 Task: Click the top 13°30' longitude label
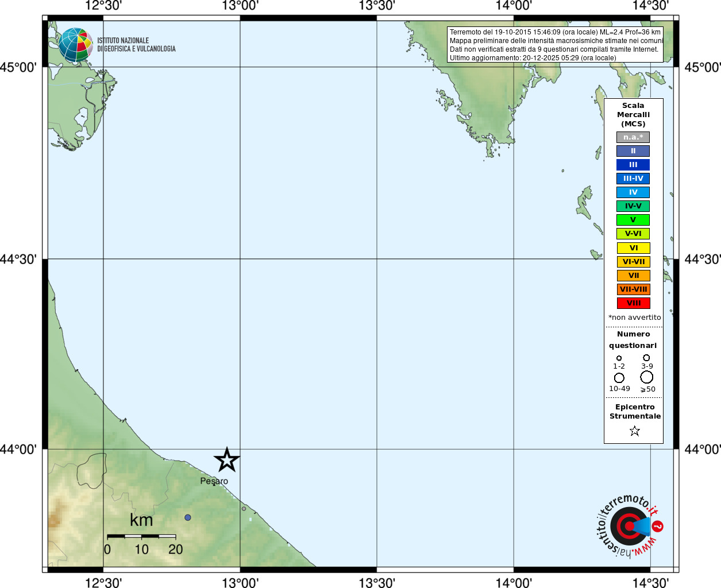377,6
